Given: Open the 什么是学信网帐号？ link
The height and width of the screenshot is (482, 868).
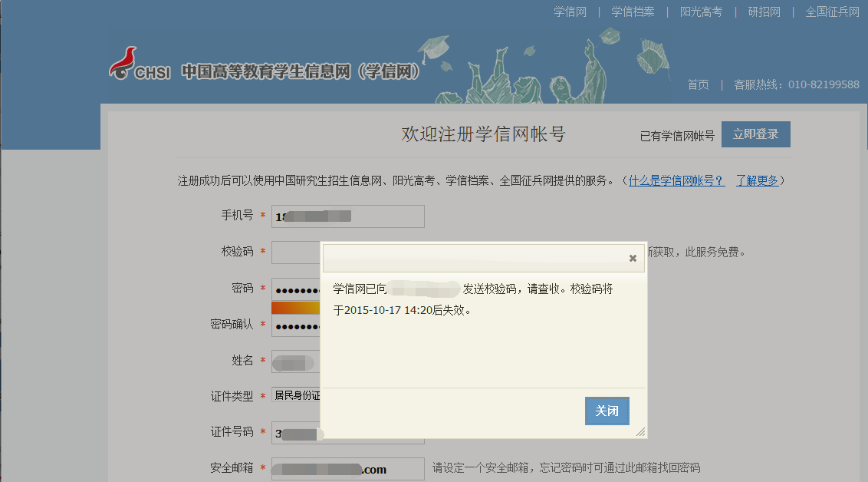Looking at the screenshot, I should (x=676, y=180).
